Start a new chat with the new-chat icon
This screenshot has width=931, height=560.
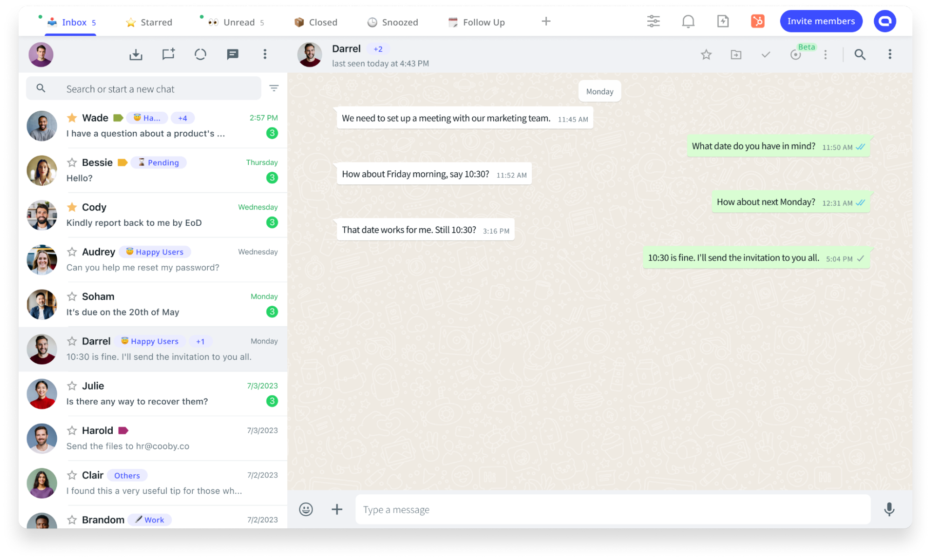[x=168, y=54]
